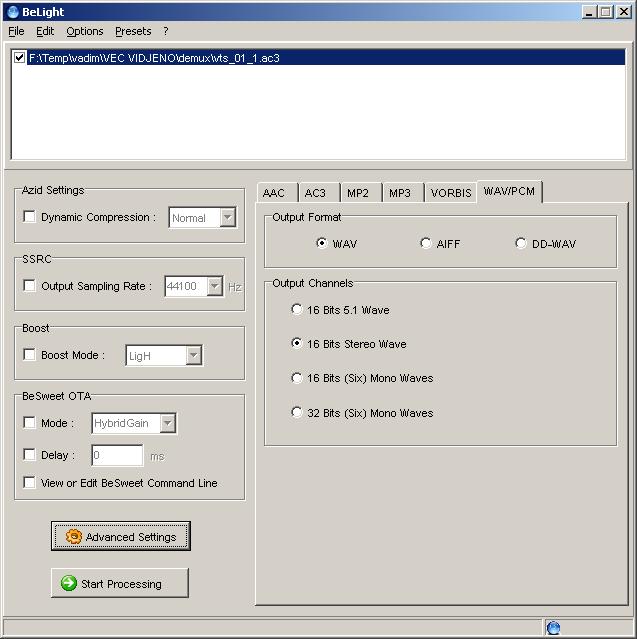Open the Edit menu
Screen dimensions: 637x639
pyautogui.click(x=45, y=31)
